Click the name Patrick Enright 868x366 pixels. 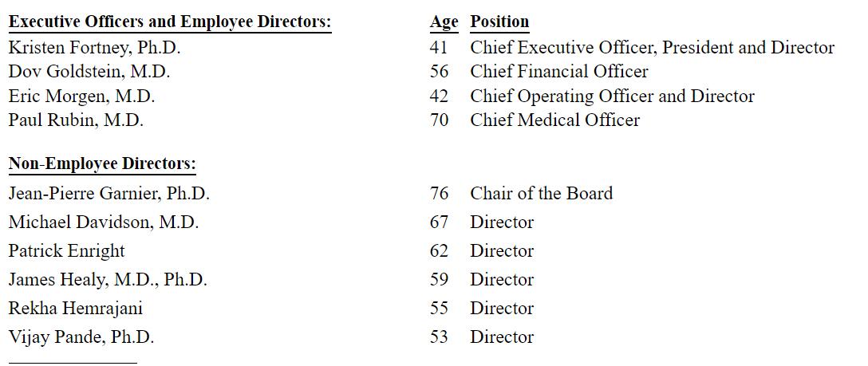coord(67,251)
